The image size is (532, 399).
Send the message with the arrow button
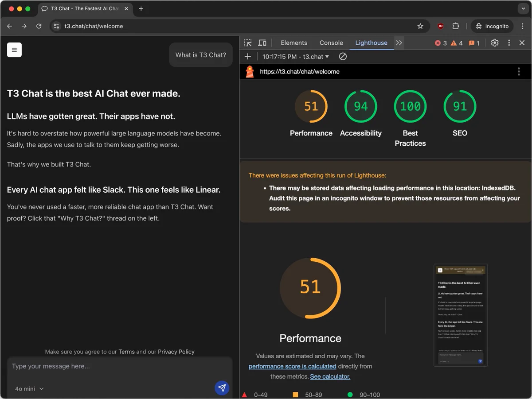click(222, 388)
